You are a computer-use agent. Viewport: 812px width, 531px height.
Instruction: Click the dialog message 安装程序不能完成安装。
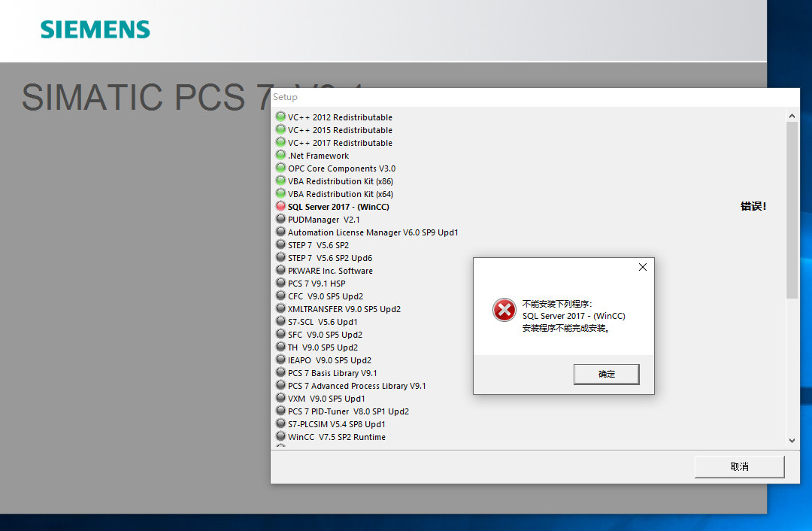(x=567, y=328)
